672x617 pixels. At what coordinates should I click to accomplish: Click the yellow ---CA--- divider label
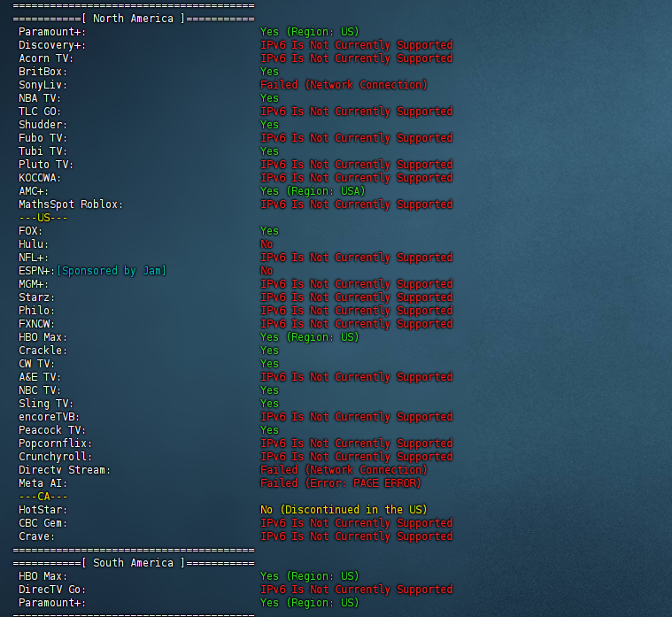(42, 497)
